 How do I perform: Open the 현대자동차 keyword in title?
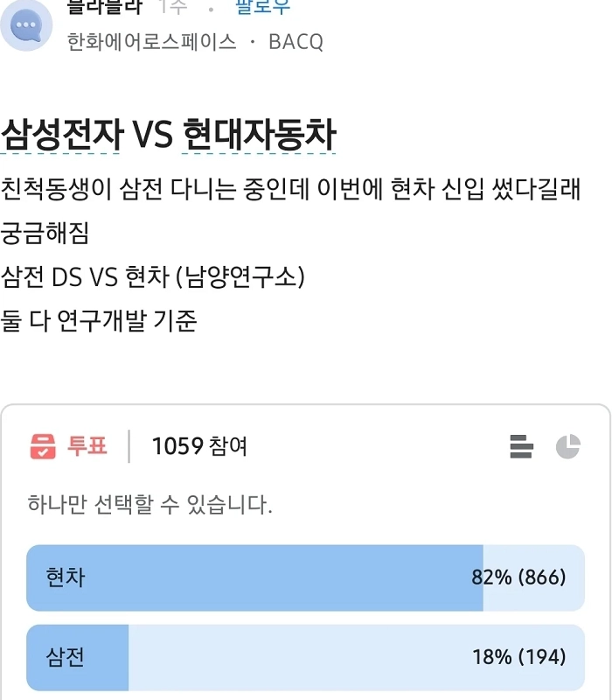pyautogui.click(x=259, y=136)
